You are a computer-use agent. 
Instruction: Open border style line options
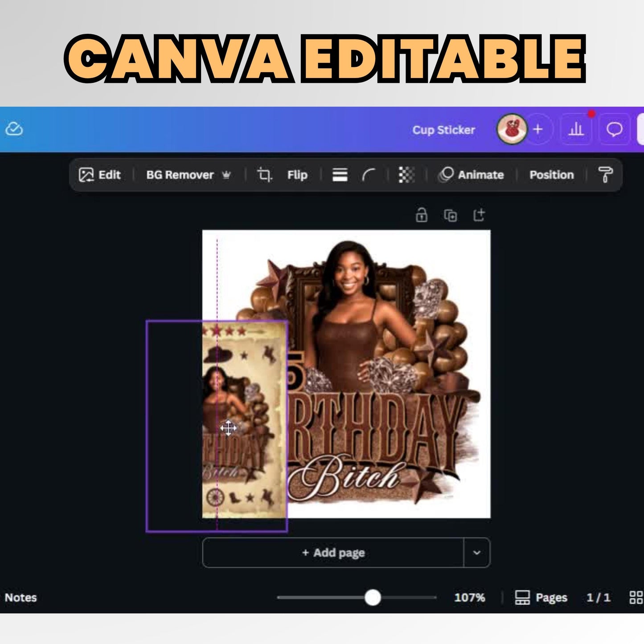pos(340,175)
